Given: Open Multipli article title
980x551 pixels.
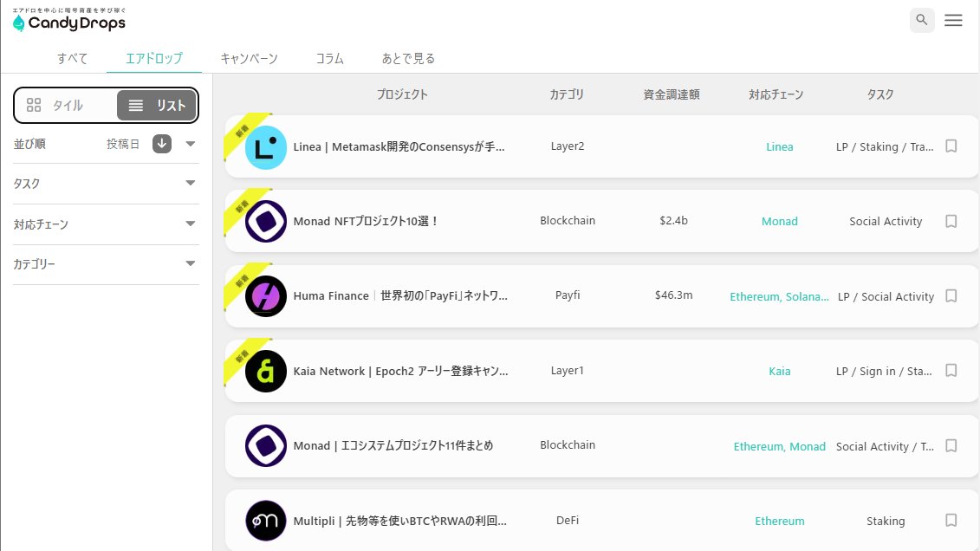Looking at the screenshot, I should (x=400, y=521).
